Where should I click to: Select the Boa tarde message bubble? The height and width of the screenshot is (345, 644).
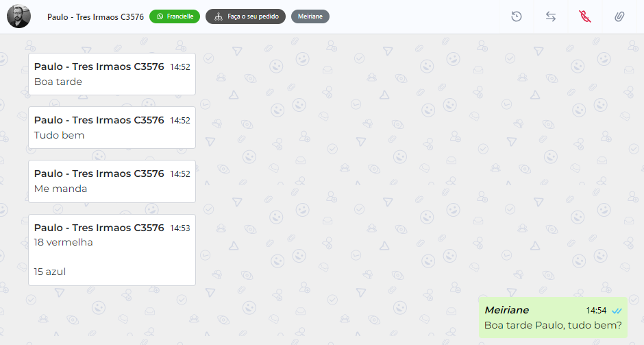[112, 74]
